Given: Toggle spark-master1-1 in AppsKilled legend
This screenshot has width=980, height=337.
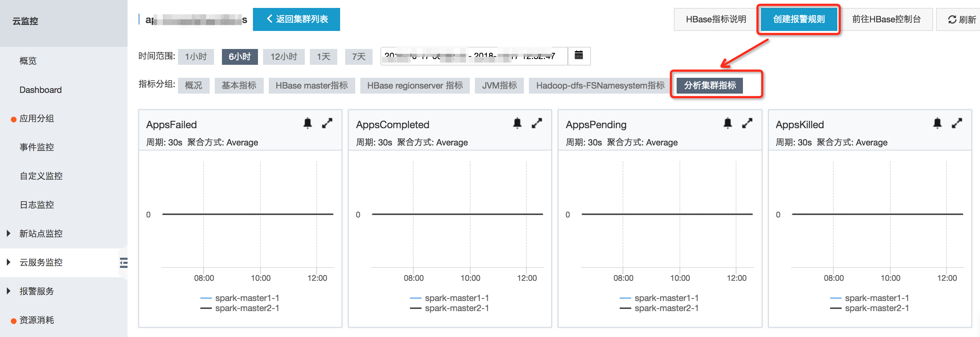Looking at the screenshot, I should tap(869, 298).
